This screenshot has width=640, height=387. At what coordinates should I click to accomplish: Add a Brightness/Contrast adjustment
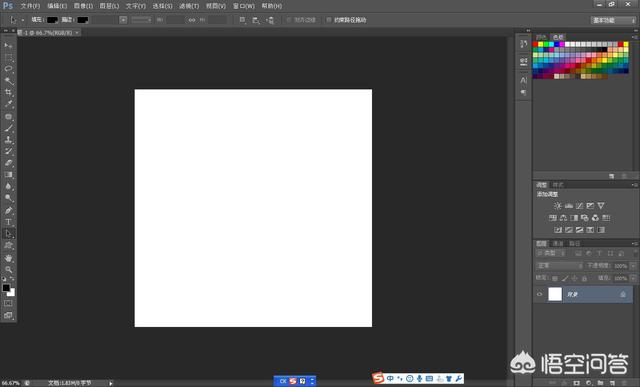(x=558, y=206)
